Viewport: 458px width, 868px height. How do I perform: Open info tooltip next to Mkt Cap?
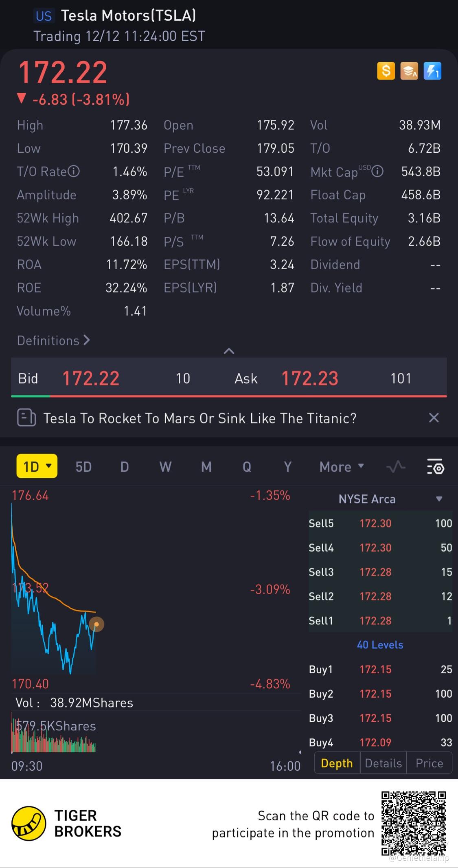[377, 171]
